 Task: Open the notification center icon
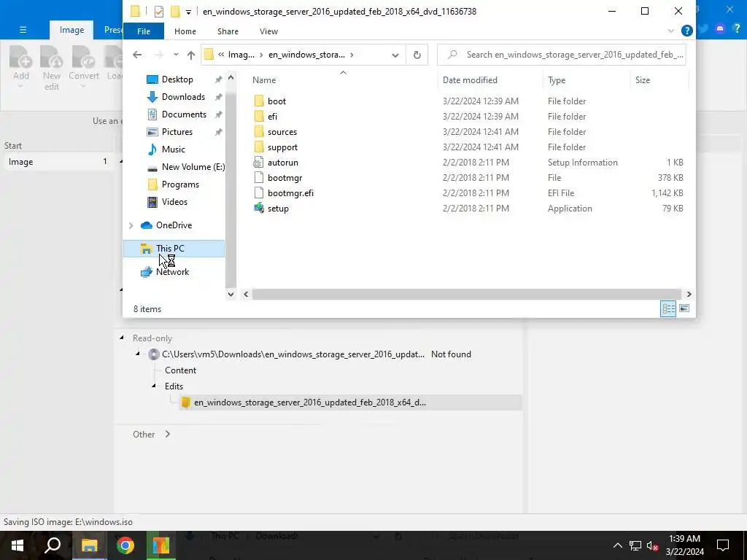click(723, 545)
